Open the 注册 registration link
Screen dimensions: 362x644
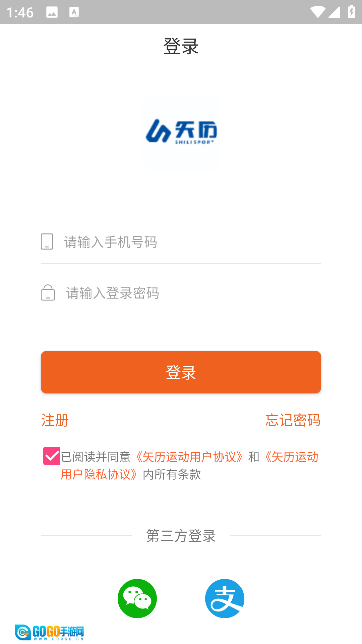coord(55,420)
